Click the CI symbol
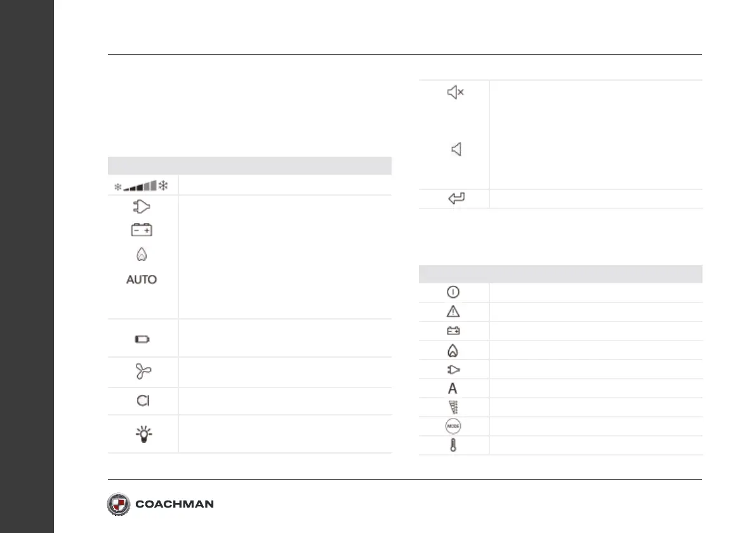This screenshot has width=756, height=533. 143,401
